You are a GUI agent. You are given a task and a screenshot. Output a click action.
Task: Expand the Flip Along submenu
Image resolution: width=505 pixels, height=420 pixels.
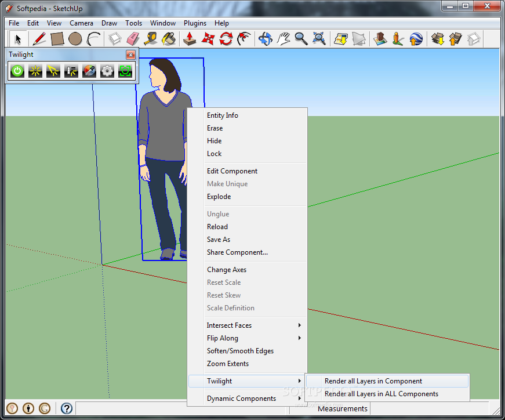coord(248,338)
